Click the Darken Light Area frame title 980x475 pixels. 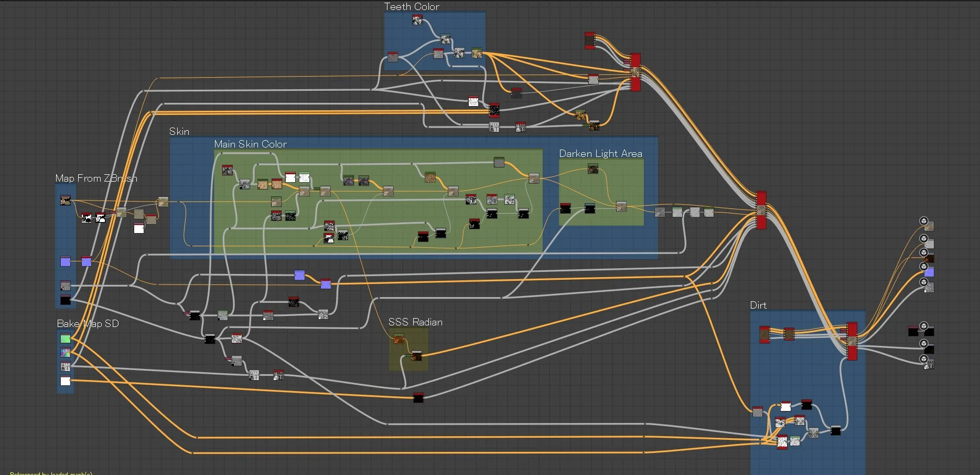point(600,154)
